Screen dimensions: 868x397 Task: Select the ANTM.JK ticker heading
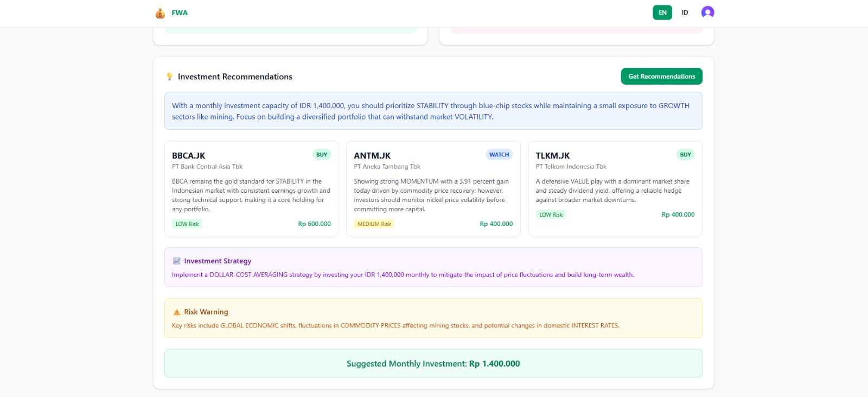coord(372,156)
